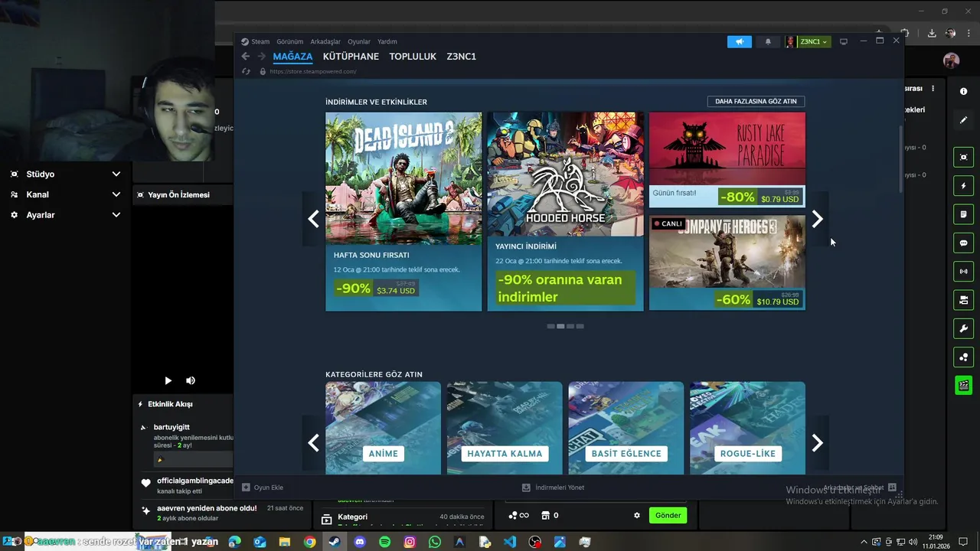
Task: Click the pencil edit icon in right sidebar
Action: (x=963, y=120)
